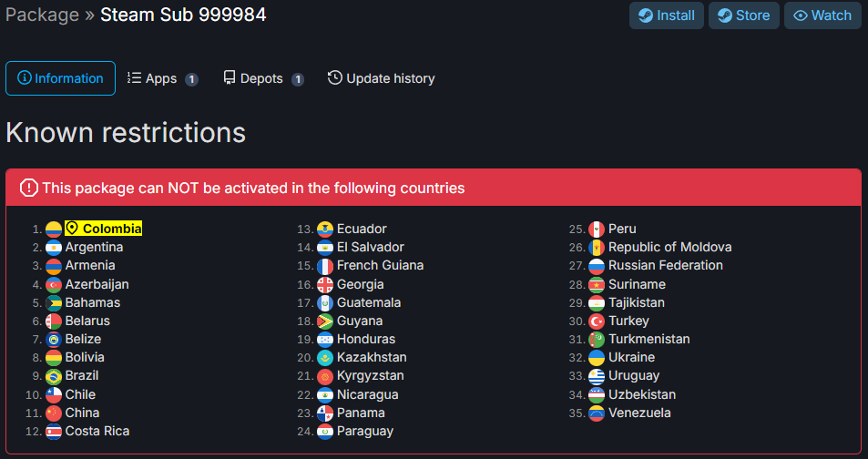Click the warning icon in red banner
Image resolution: width=868 pixels, height=459 pixels.
coord(29,189)
